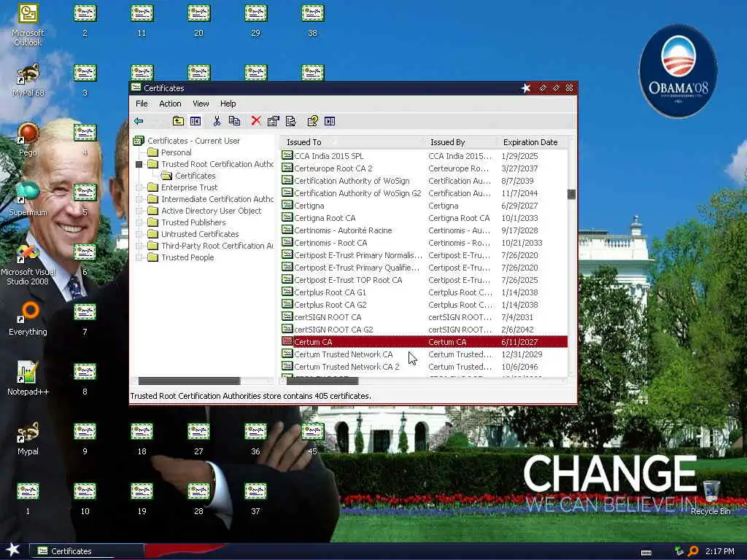Select the Certum Trusted Network CA 2 row
The width and height of the screenshot is (747, 560).
[x=424, y=367]
